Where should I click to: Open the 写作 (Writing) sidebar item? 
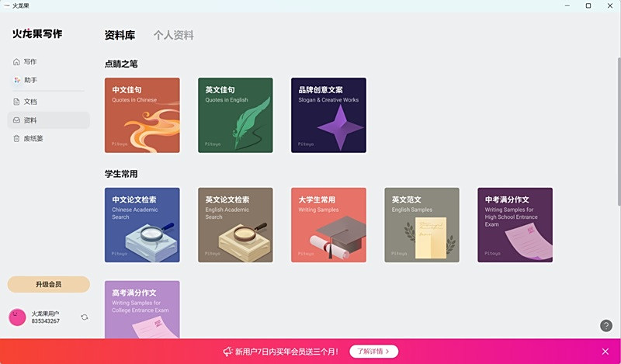29,61
